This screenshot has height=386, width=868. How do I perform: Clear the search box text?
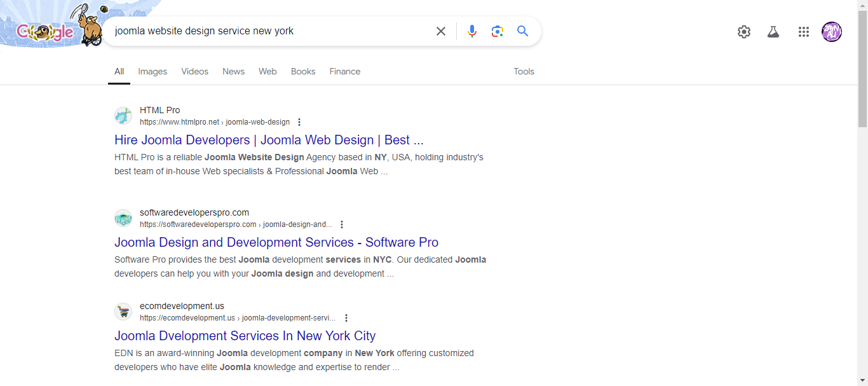click(x=440, y=31)
